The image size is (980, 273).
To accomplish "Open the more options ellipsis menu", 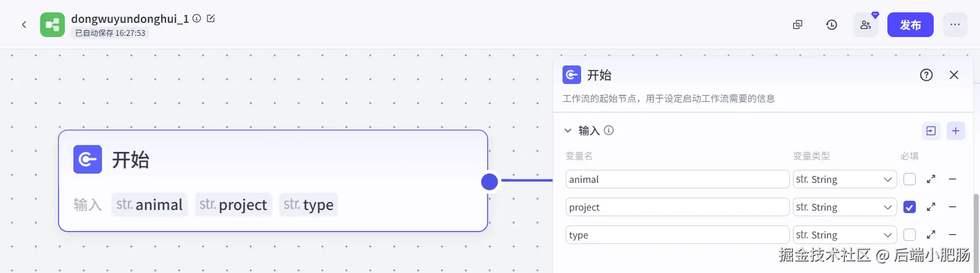I will tap(955, 25).
